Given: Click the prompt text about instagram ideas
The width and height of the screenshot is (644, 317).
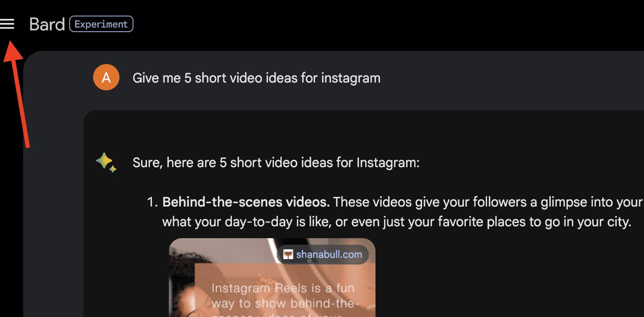Looking at the screenshot, I should (x=256, y=78).
